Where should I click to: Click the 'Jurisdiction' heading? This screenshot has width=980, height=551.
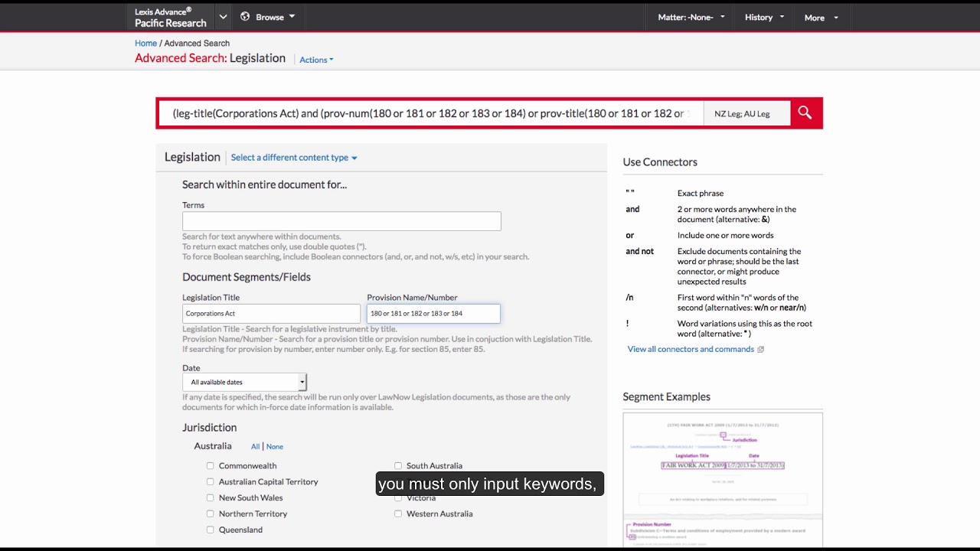(209, 428)
